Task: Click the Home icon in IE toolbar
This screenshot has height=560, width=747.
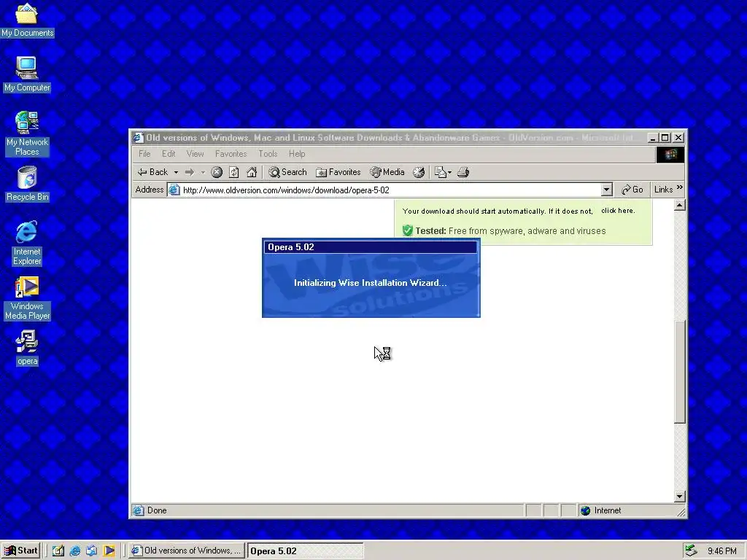Action: click(252, 172)
